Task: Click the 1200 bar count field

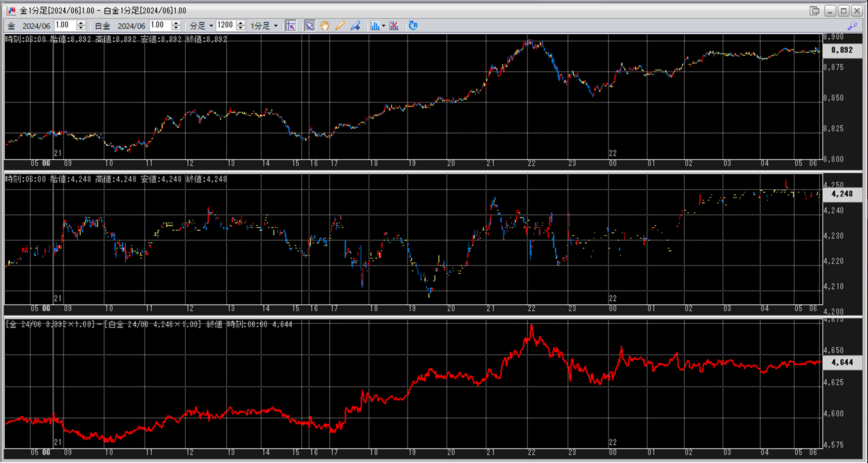Action: pos(225,26)
